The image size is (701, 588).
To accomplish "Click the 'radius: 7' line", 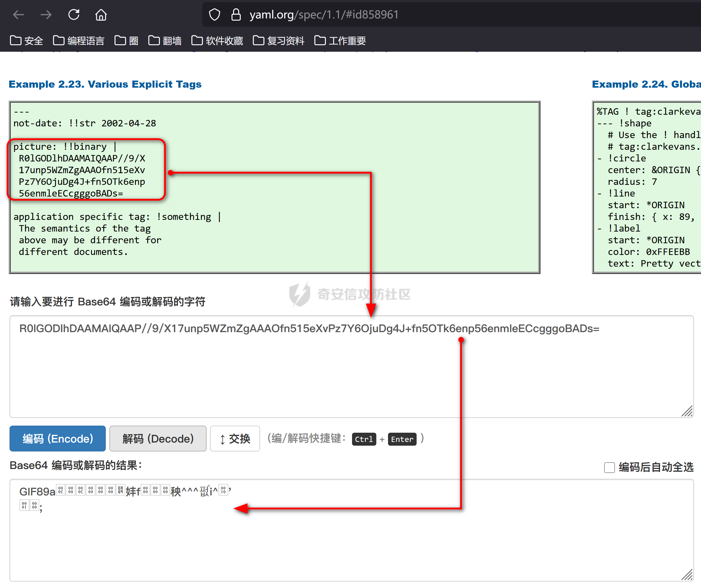I will (632, 182).
